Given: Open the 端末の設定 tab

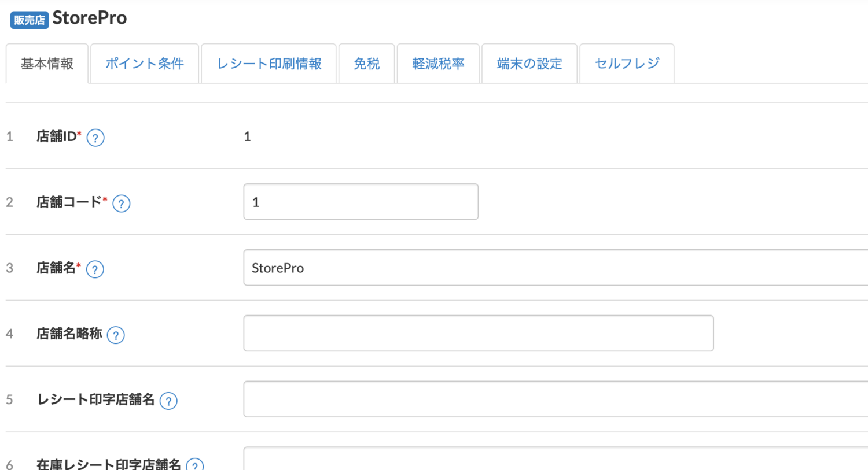Looking at the screenshot, I should (529, 64).
